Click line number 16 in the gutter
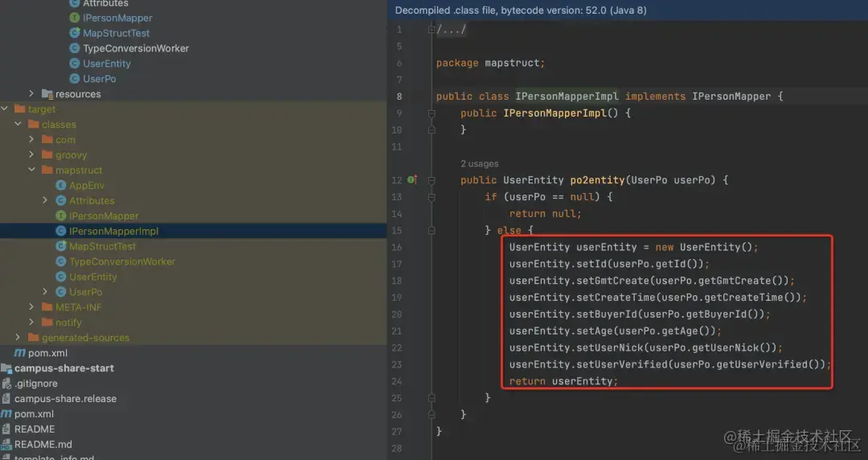The width and height of the screenshot is (868, 460). click(x=397, y=247)
